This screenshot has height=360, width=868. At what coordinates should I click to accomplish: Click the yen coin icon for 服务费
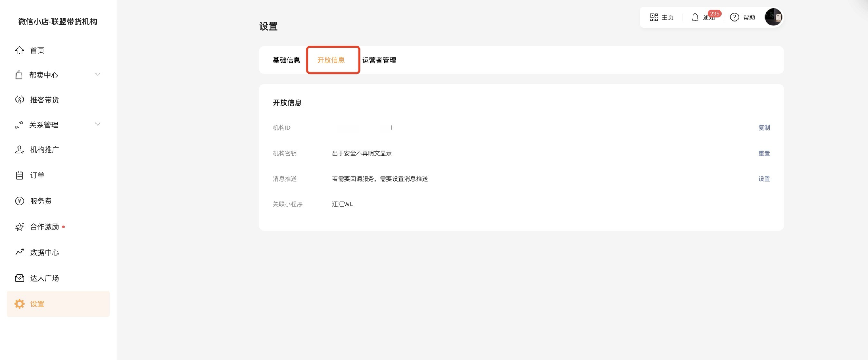(x=19, y=201)
